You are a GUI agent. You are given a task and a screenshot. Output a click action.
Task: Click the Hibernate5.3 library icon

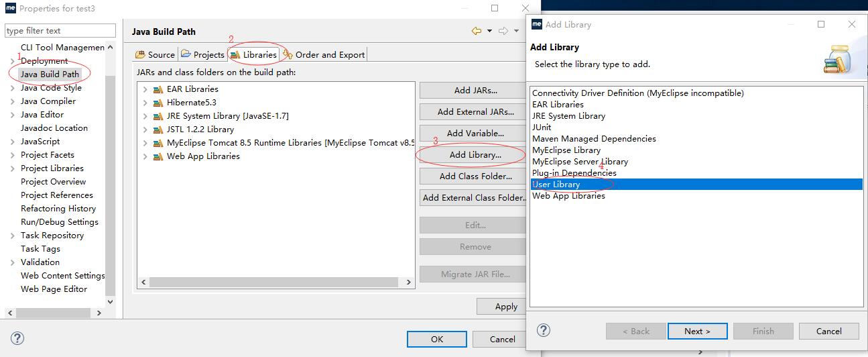[158, 103]
